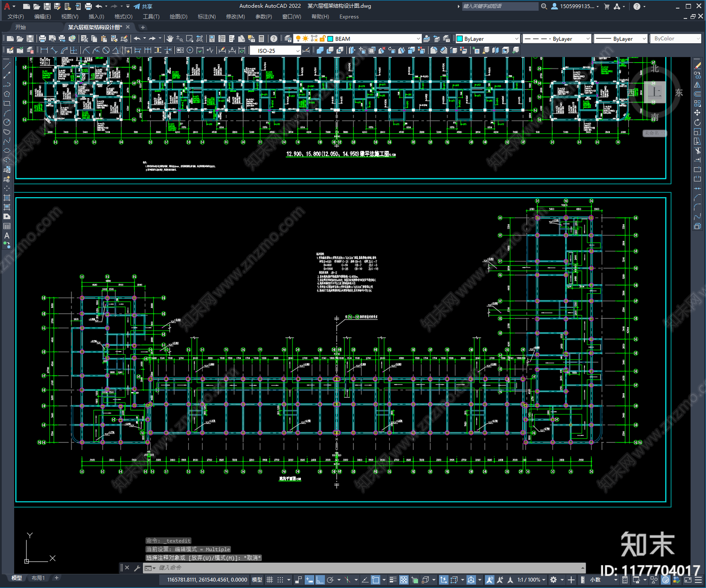Click the 模型 status bar button

[x=257, y=580]
